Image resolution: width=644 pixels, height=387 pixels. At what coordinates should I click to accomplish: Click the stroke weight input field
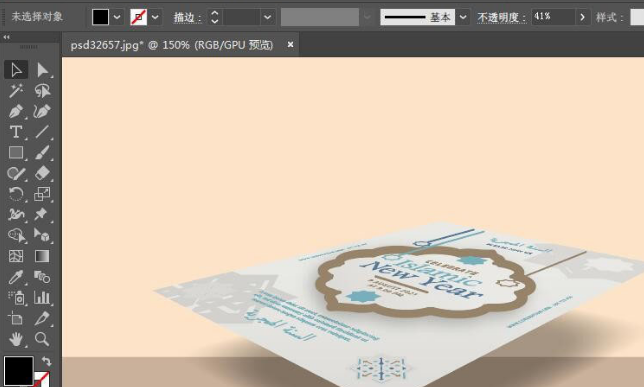pos(242,17)
